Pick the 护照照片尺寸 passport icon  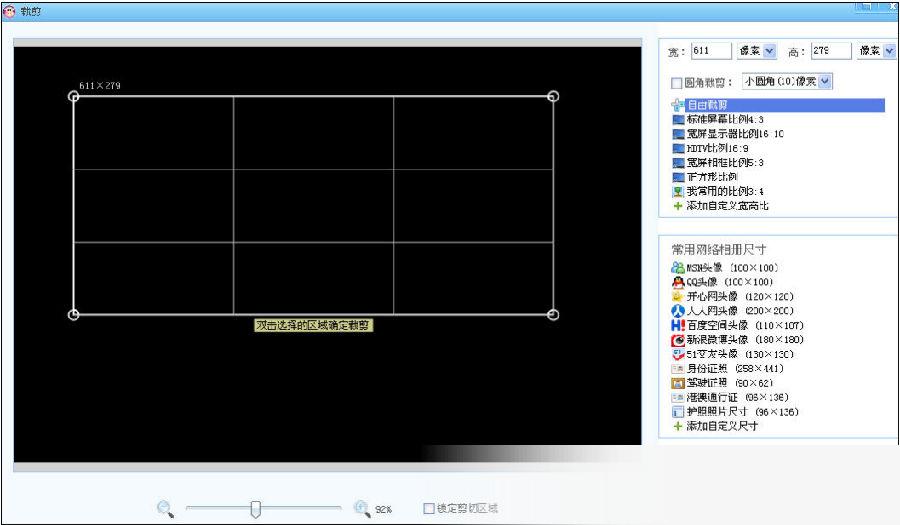click(x=678, y=411)
